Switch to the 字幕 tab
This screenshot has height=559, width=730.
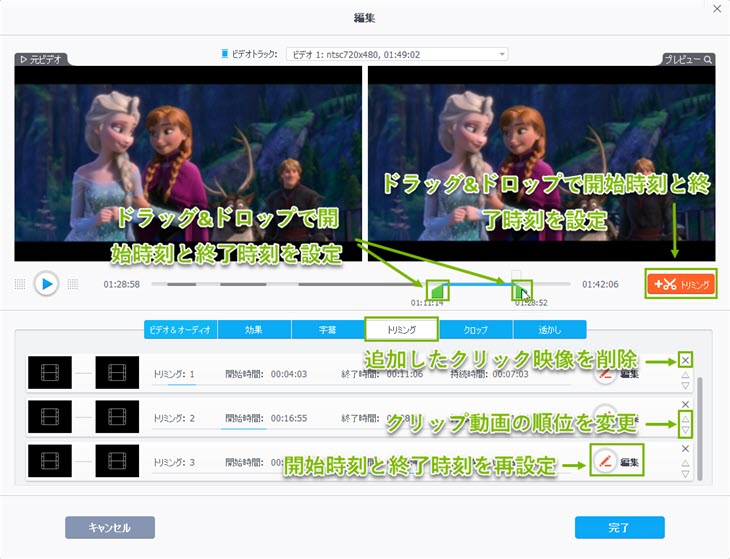(x=328, y=330)
